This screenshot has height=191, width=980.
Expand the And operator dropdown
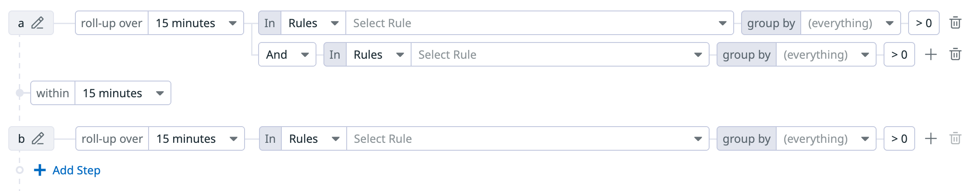[287, 54]
